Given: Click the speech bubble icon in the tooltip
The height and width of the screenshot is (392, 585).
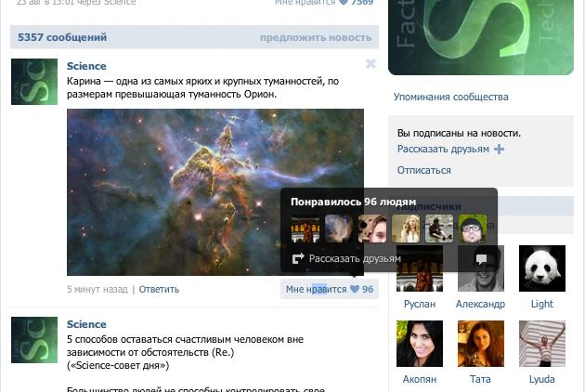Looking at the screenshot, I should 481,259.
